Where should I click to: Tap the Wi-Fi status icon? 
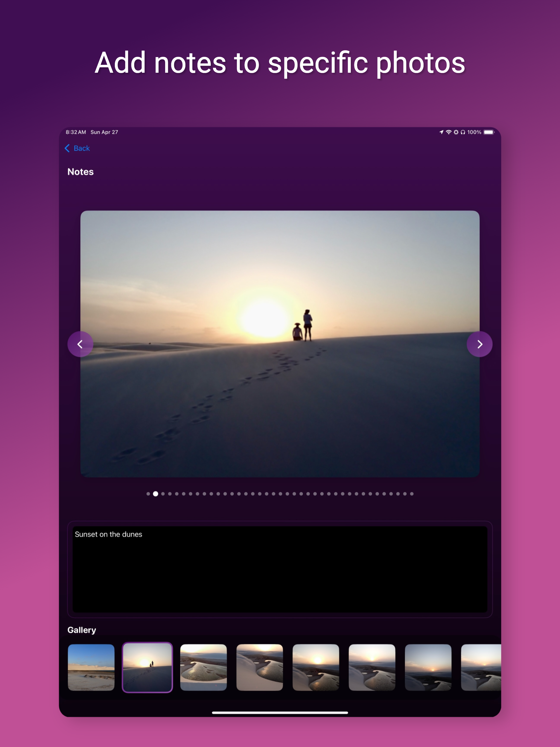448,132
